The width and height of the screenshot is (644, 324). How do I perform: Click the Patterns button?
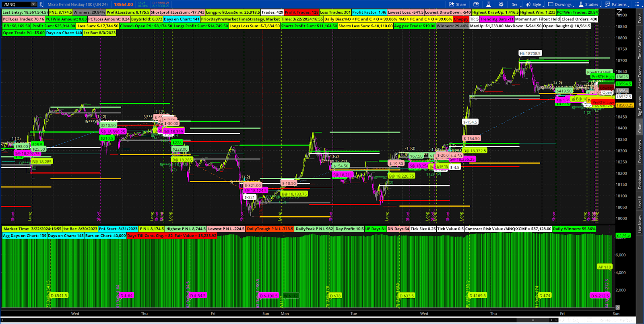pyautogui.click(x=616, y=4)
